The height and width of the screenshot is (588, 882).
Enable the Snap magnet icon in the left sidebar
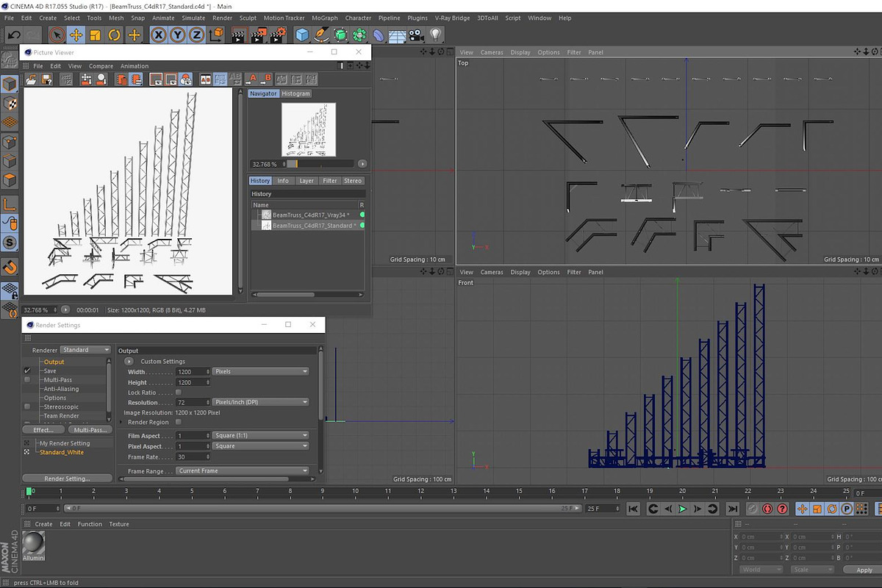pos(10,266)
